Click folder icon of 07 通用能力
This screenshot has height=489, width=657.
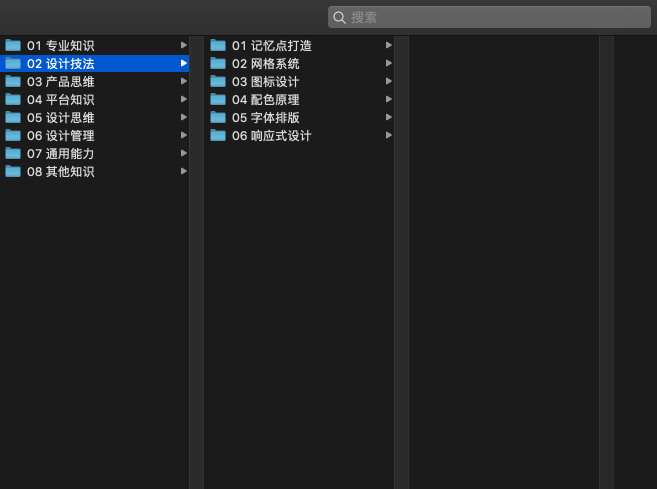coord(13,153)
